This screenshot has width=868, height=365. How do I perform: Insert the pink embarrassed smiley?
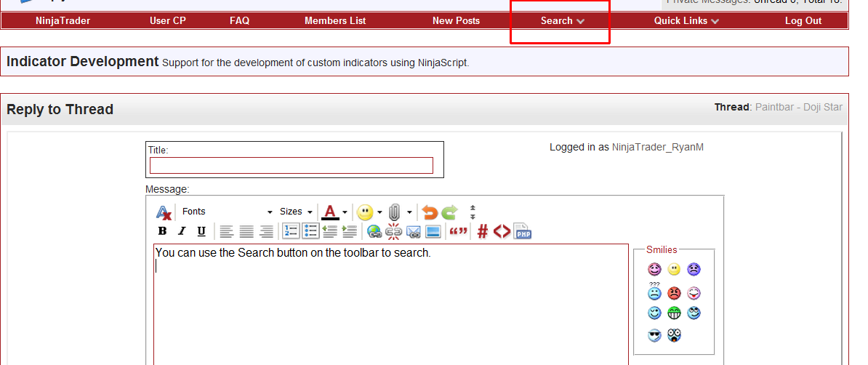click(654, 270)
